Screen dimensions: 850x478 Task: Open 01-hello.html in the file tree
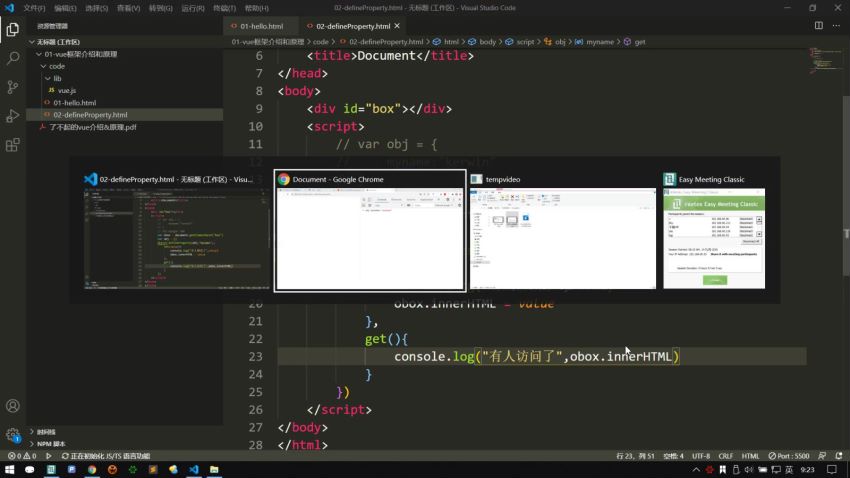[125, 102]
